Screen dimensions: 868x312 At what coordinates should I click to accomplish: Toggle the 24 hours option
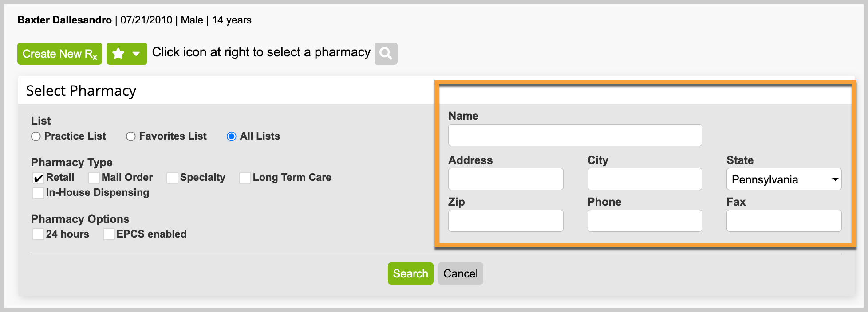coord(39,234)
